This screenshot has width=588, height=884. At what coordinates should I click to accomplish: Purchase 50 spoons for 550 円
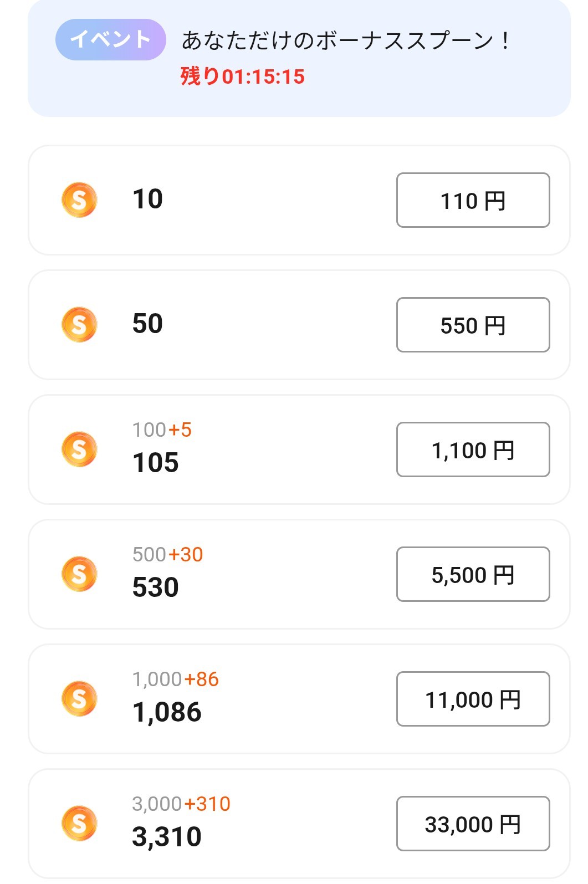pyautogui.click(x=473, y=325)
